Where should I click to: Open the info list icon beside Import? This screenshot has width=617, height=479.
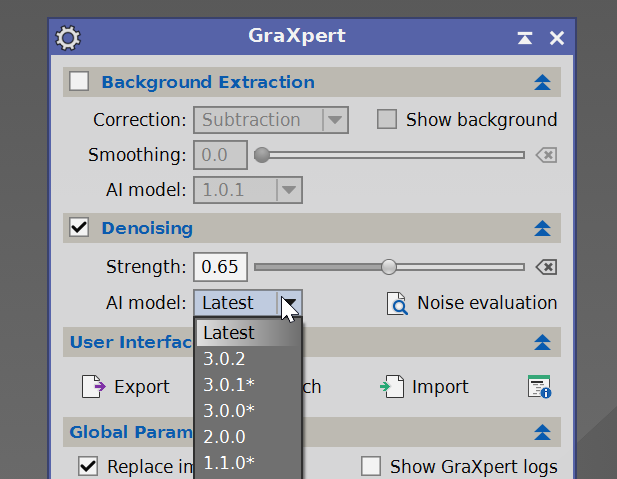[x=539, y=387]
